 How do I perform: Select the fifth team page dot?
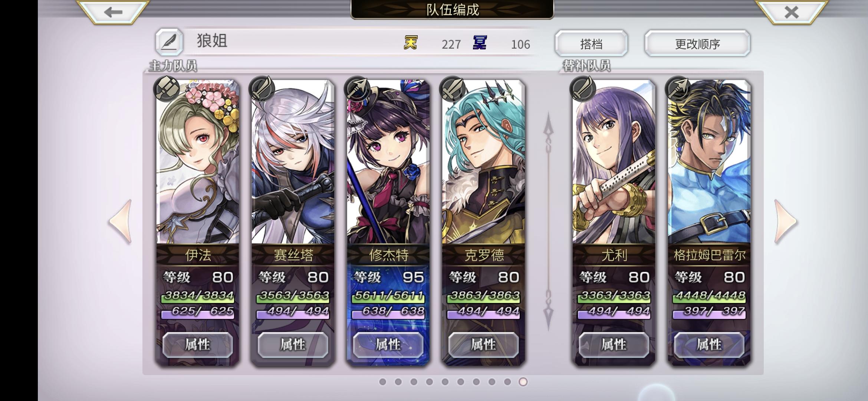445,382
